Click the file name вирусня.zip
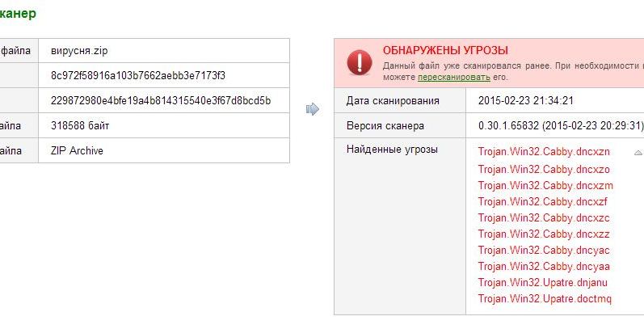This screenshot has width=644, height=329. coord(79,51)
